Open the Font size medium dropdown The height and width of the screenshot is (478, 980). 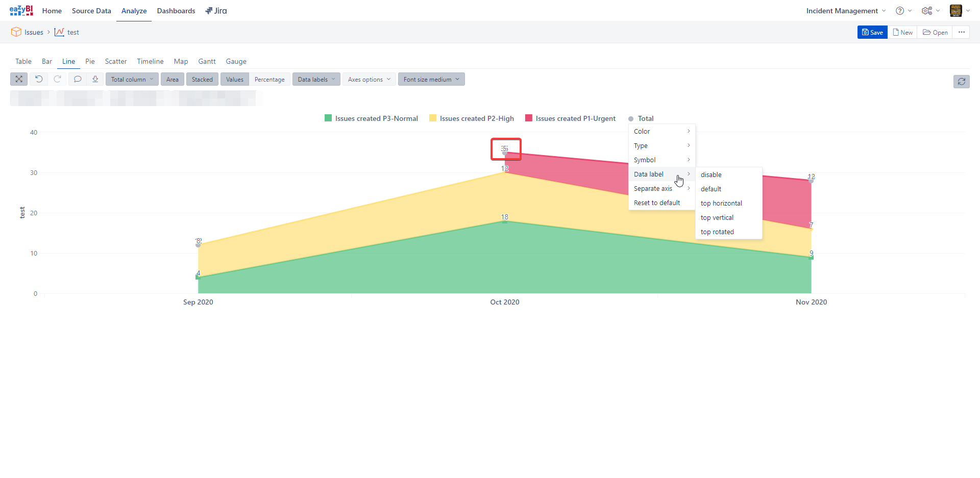[431, 80]
